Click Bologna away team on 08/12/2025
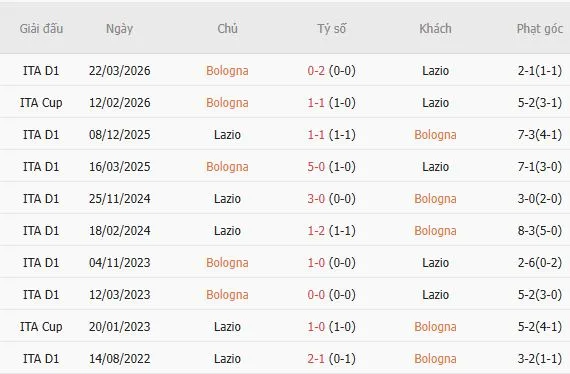570x374 pixels. click(x=435, y=135)
